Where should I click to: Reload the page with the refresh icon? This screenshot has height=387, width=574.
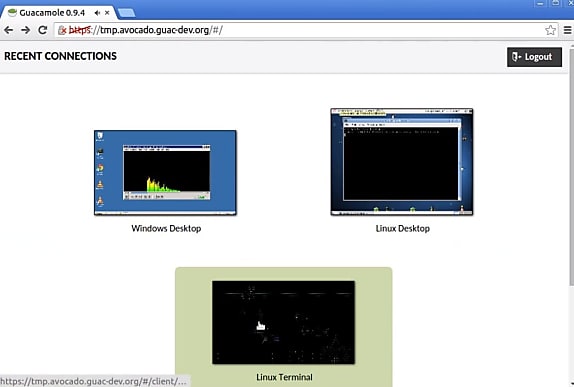pyautogui.click(x=42, y=30)
